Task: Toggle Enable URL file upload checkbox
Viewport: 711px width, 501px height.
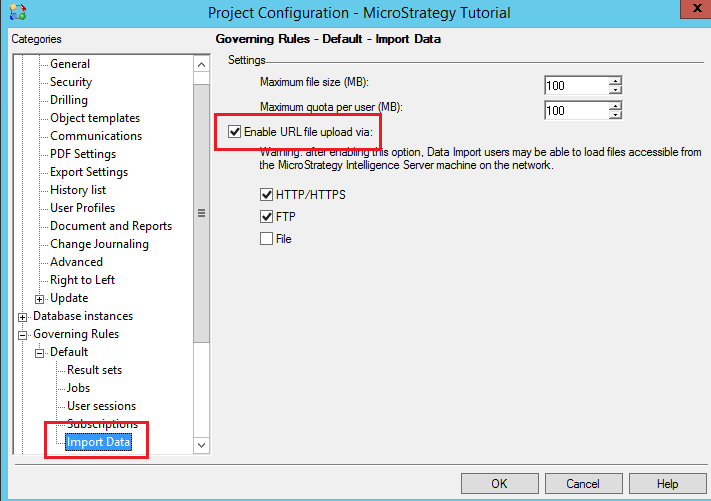Action: pos(234,132)
